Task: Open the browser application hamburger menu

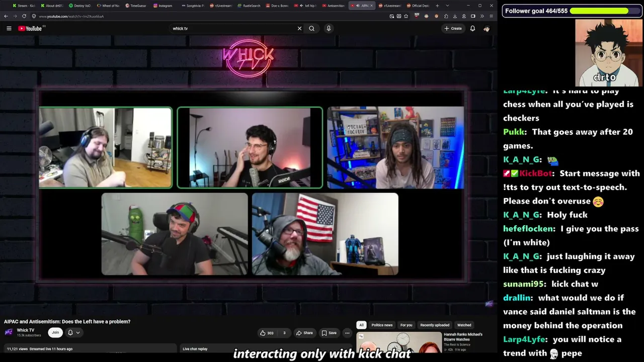Action: (x=491, y=16)
